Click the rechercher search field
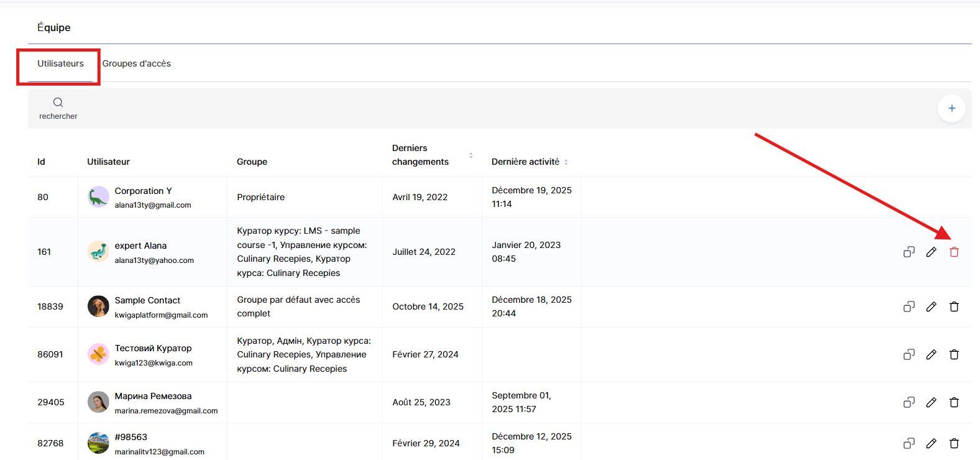Screen dimensions: 980x460 (58, 116)
